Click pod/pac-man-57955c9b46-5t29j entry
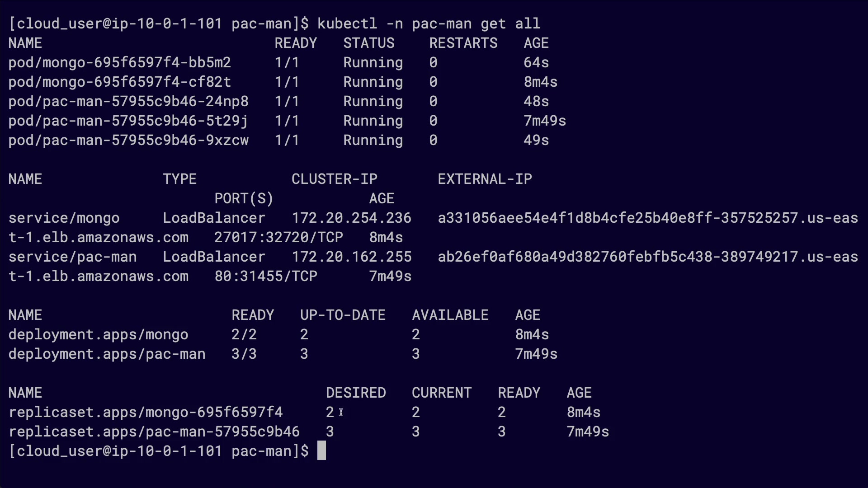This screenshot has height=488, width=868. pyautogui.click(x=128, y=121)
